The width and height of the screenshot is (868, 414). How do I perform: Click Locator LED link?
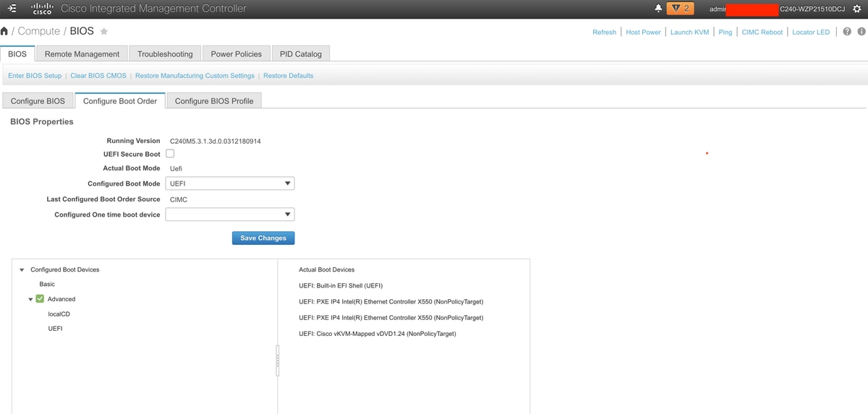pos(811,32)
